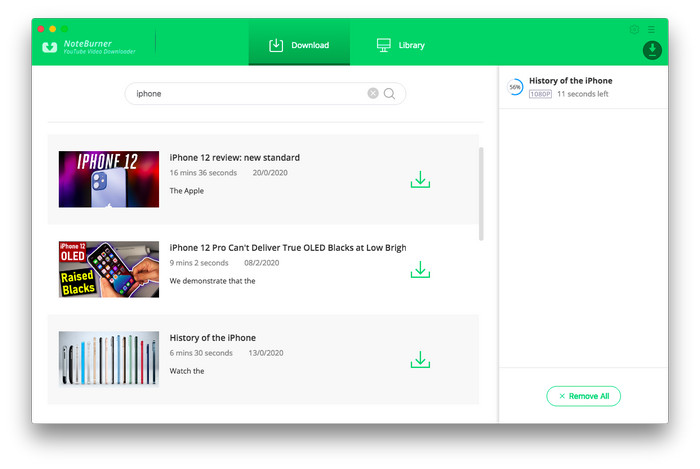Click inside the iphone search box
The width and height of the screenshot is (700, 469).
click(x=265, y=94)
